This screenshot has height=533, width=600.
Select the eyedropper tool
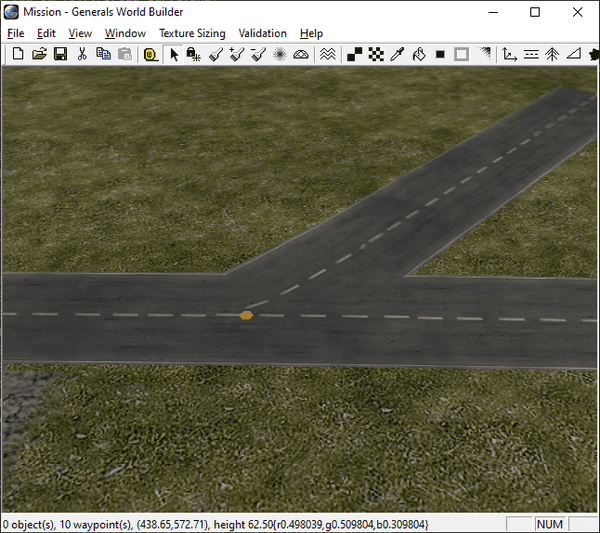pos(397,54)
